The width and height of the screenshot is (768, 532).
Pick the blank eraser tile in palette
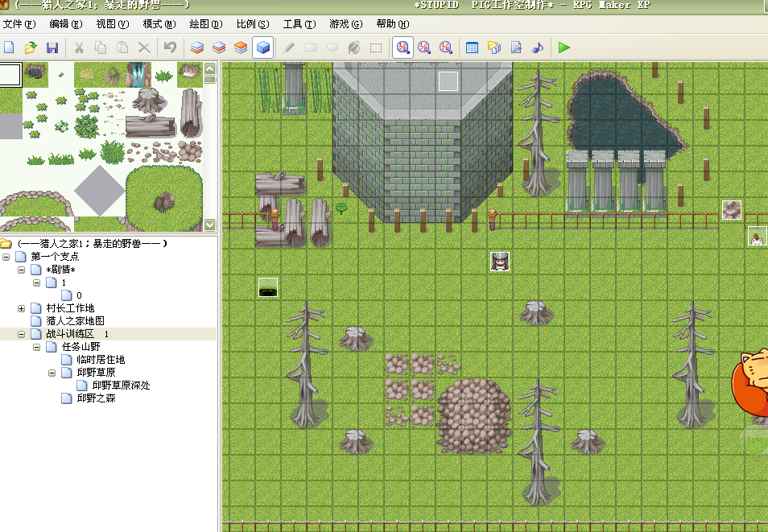(x=10, y=75)
